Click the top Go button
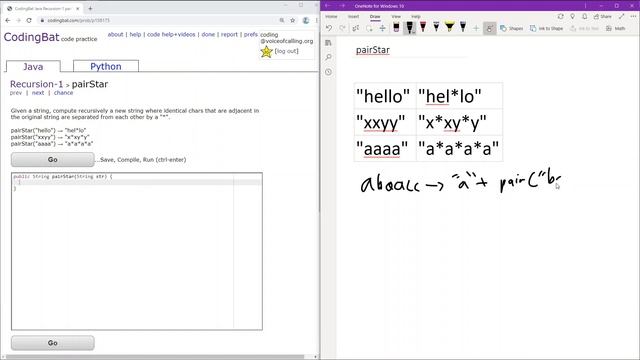The height and width of the screenshot is (360, 640). (53, 160)
